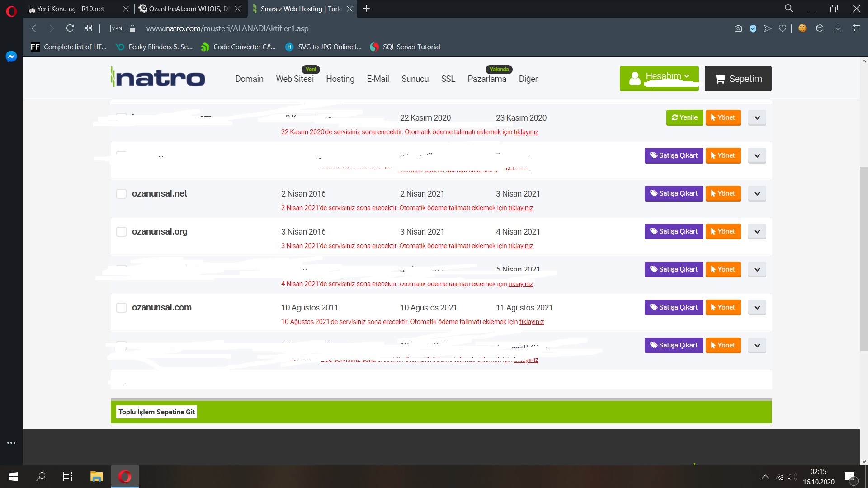Open the Web Sitesi menu
Screen dimensions: 868x488
[x=295, y=79]
